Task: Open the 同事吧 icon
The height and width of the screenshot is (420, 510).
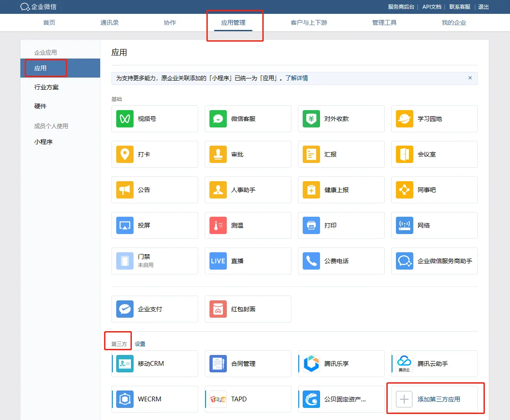Action: 404,190
